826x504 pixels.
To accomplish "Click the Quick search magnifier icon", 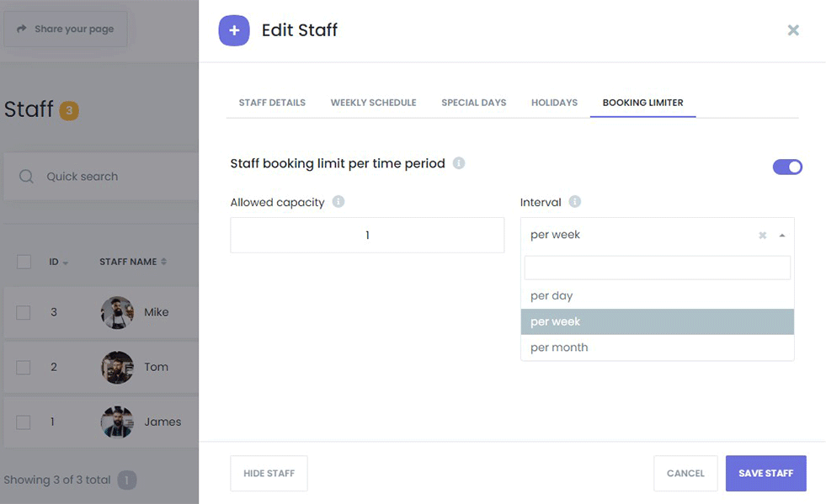I will pos(27,177).
